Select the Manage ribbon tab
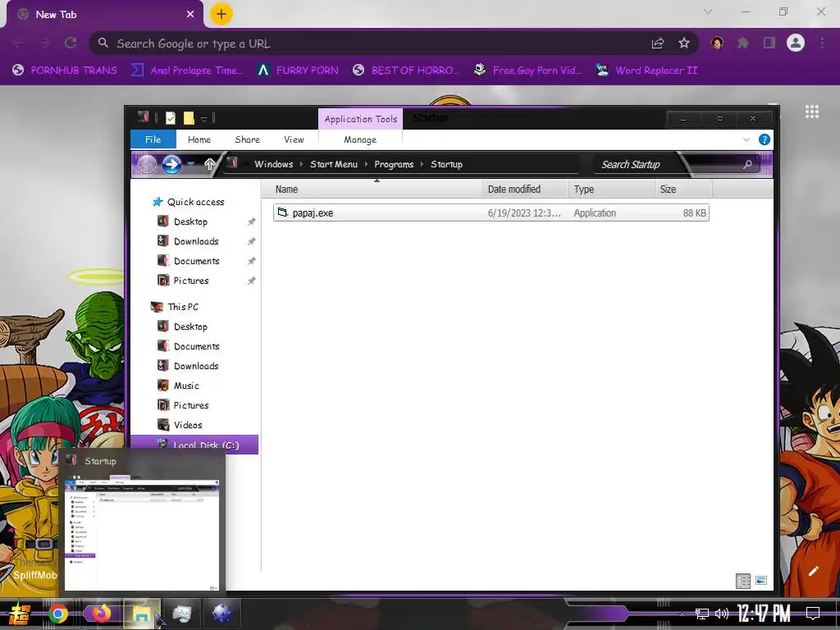 click(360, 139)
